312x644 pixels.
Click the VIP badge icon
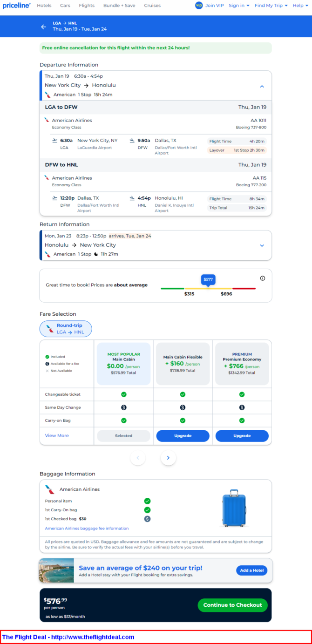click(199, 6)
